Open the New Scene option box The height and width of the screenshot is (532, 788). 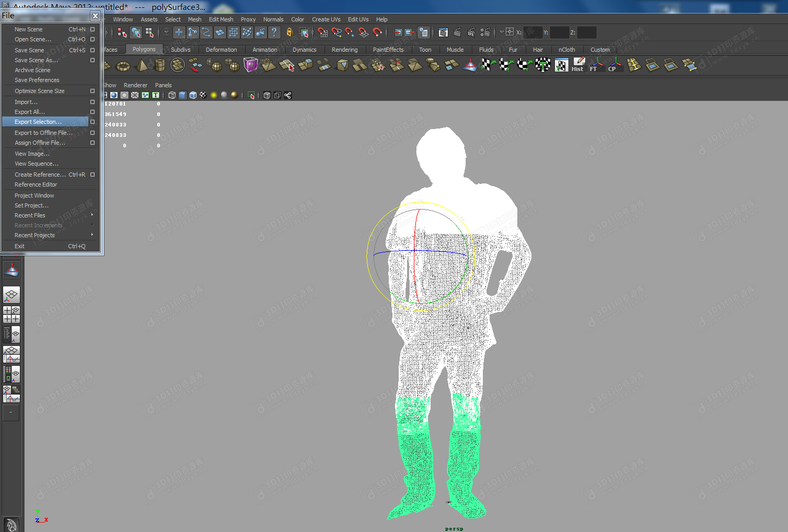coord(92,29)
